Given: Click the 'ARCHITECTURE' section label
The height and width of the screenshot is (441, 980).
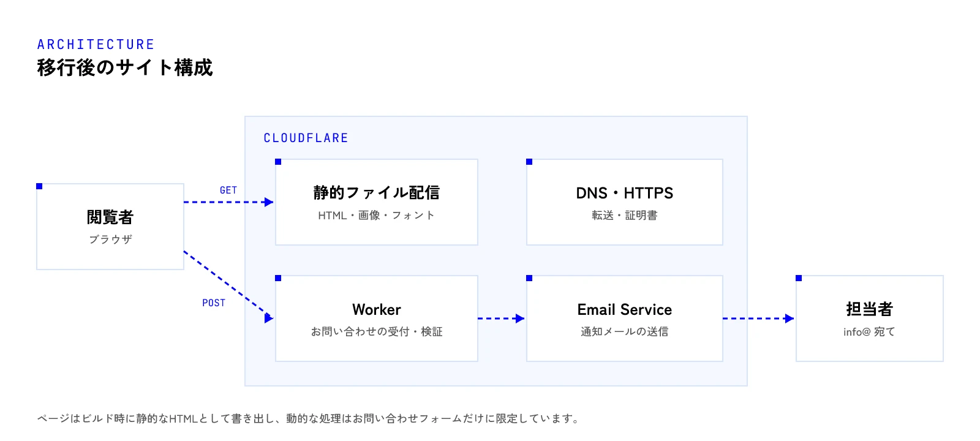Looking at the screenshot, I should click(96, 45).
